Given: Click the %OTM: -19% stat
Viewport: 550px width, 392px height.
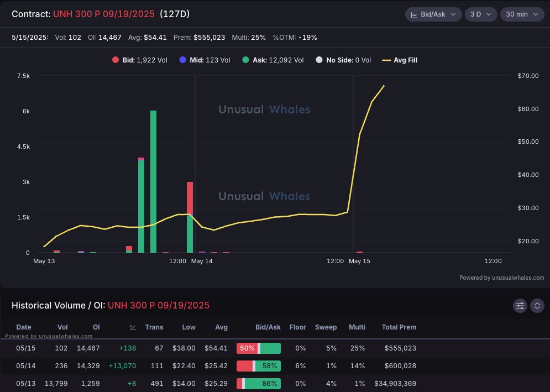Looking at the screenshot, I should click(x=295, y=37).
